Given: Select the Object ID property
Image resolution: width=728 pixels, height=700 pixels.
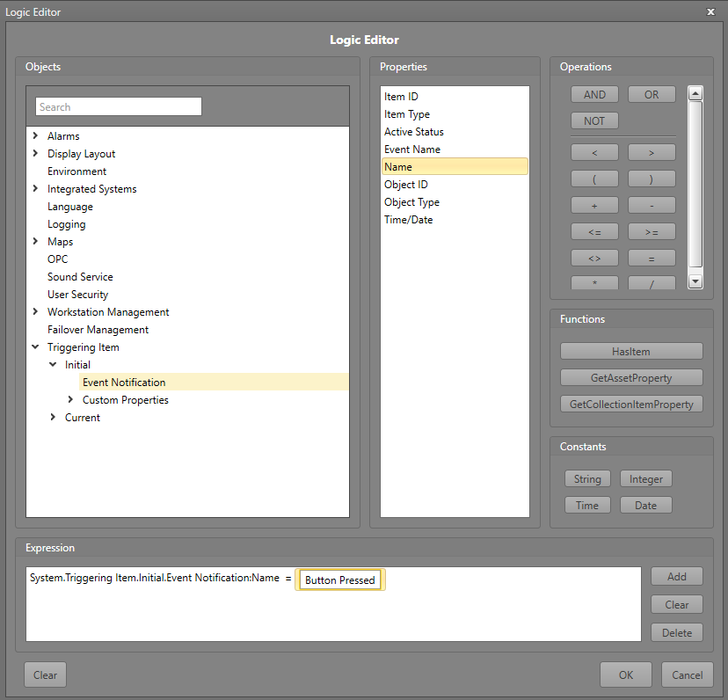Looking at the screenshot, I should point(405,184).
